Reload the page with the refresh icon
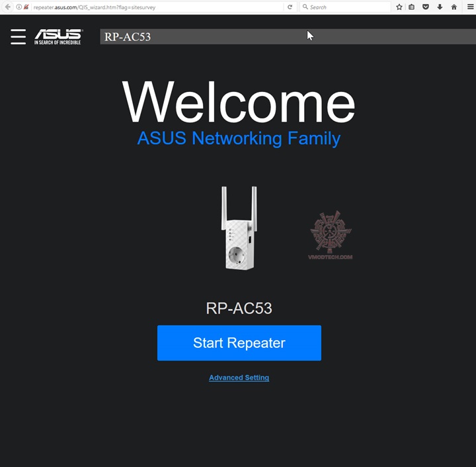The image size is (476, 467). pyautogui.click(x=290, y=7)
